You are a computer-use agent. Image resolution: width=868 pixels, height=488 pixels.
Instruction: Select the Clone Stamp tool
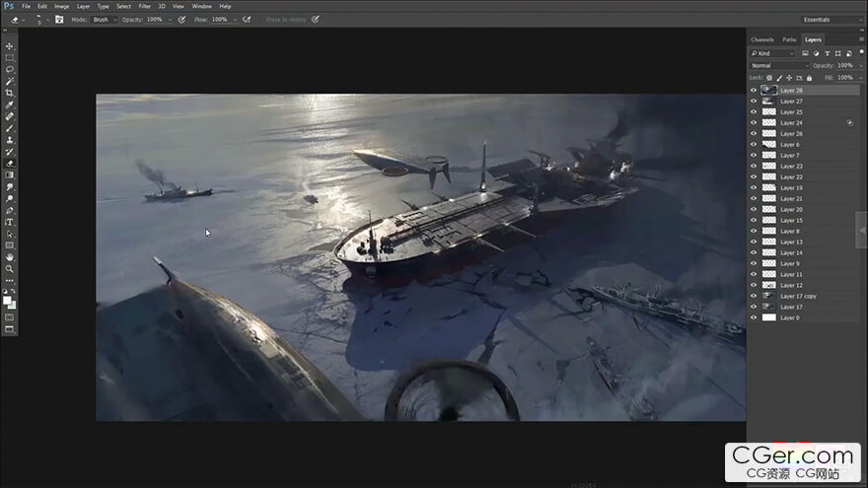tap(10, 140)
